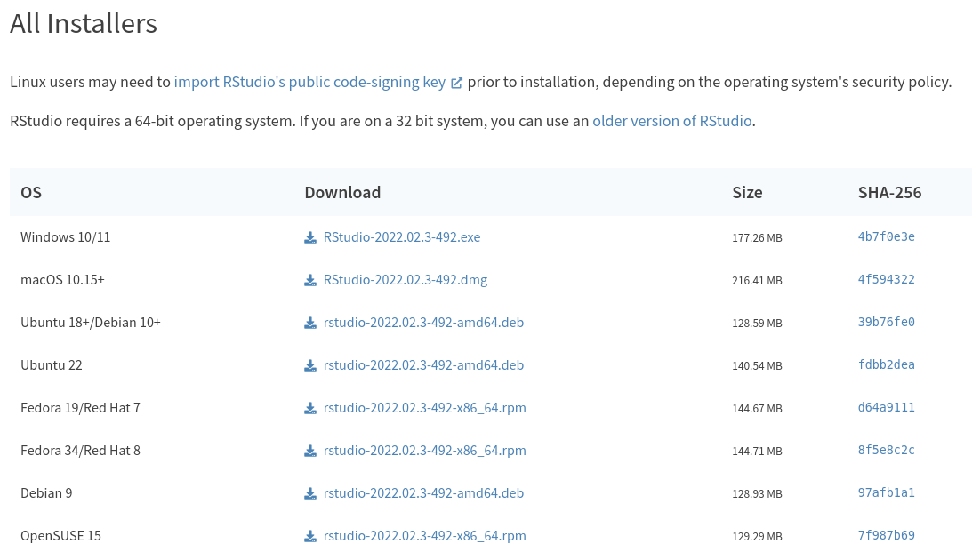Image resolution: width=972 pixels, height=560 pixels.
Task: Click the download icon in Ubuntu 18+/Debian 10+ row
Action: (x=310, y=324)
